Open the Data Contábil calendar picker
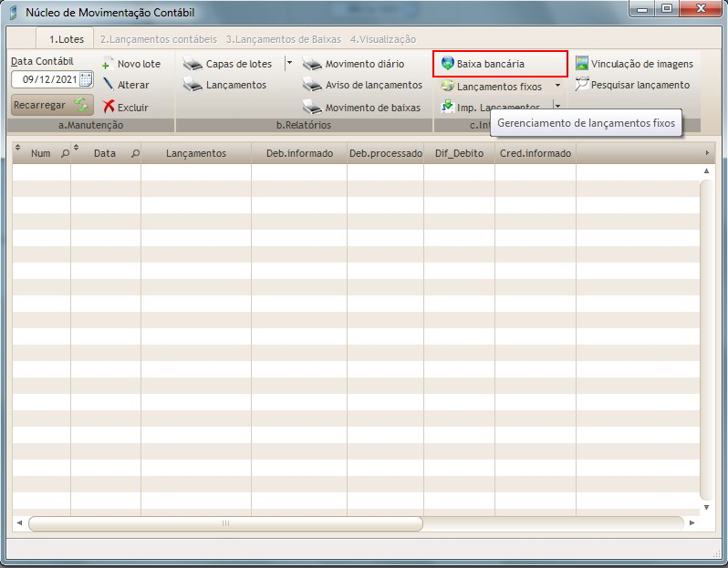728x568 pixels. click(86, 79)
